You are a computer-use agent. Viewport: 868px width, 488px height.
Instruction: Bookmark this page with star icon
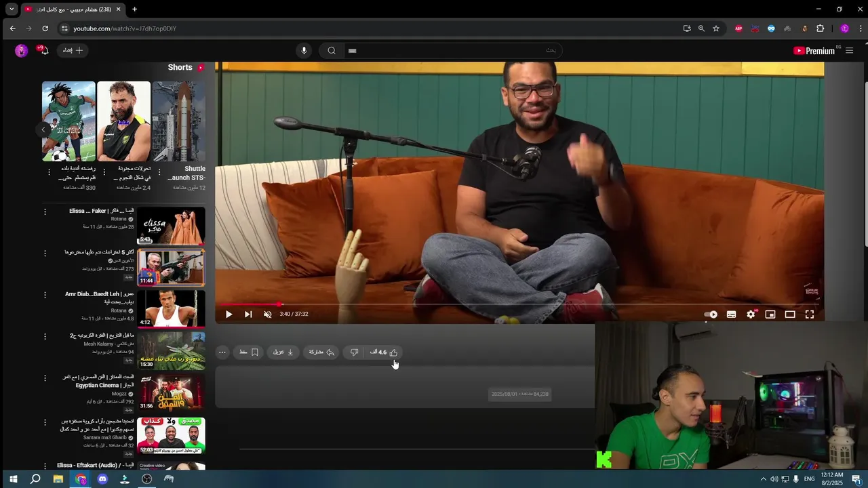point(716,28)
